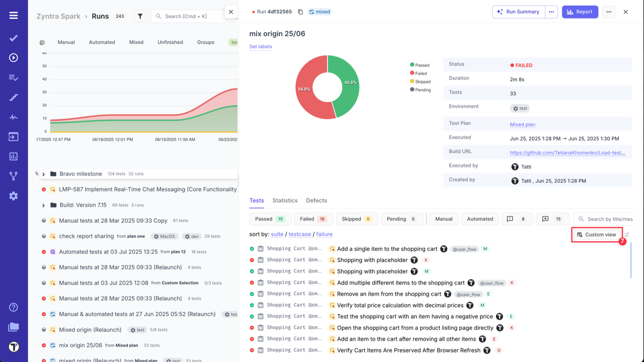Screen dimensions: 644x362
Task: Open the version control branch icon in sidebar
Action: pyautogui.click(x=13, y=176)
